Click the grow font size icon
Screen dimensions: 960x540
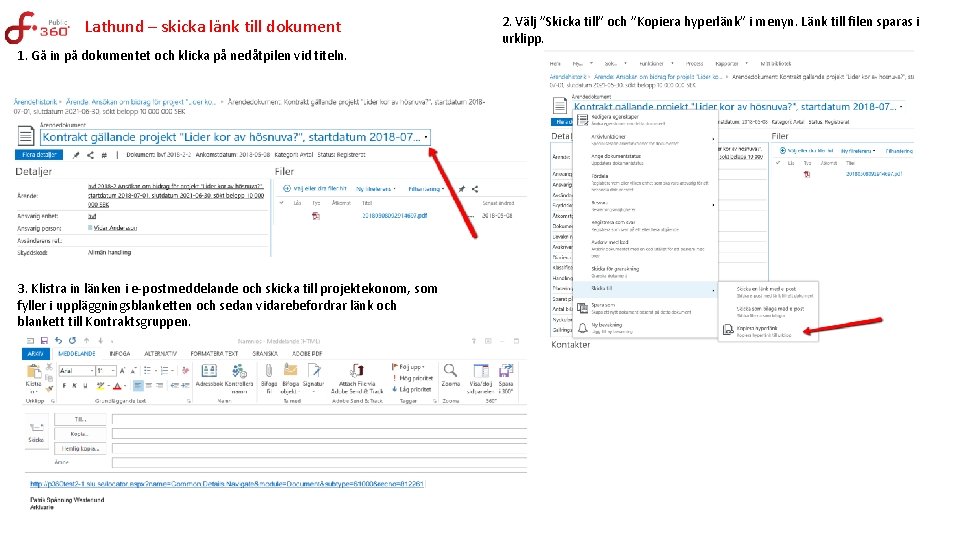[122, 371]
